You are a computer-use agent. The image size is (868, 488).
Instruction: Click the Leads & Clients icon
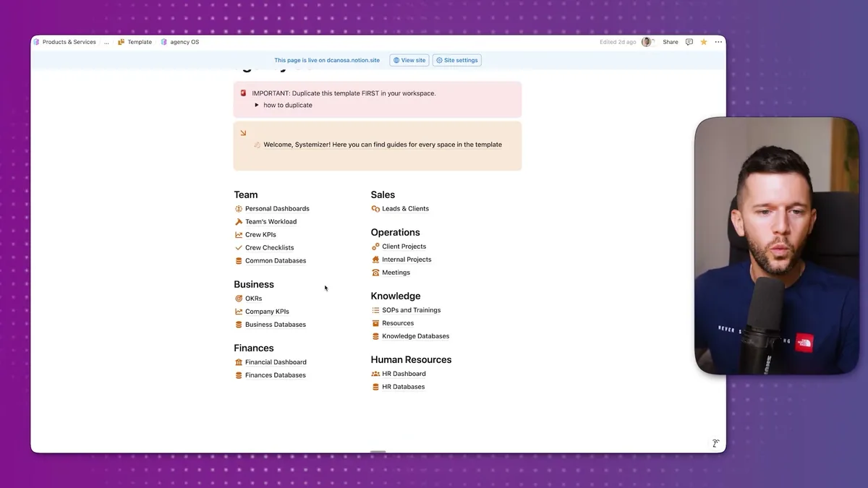(x=375, y=208)
